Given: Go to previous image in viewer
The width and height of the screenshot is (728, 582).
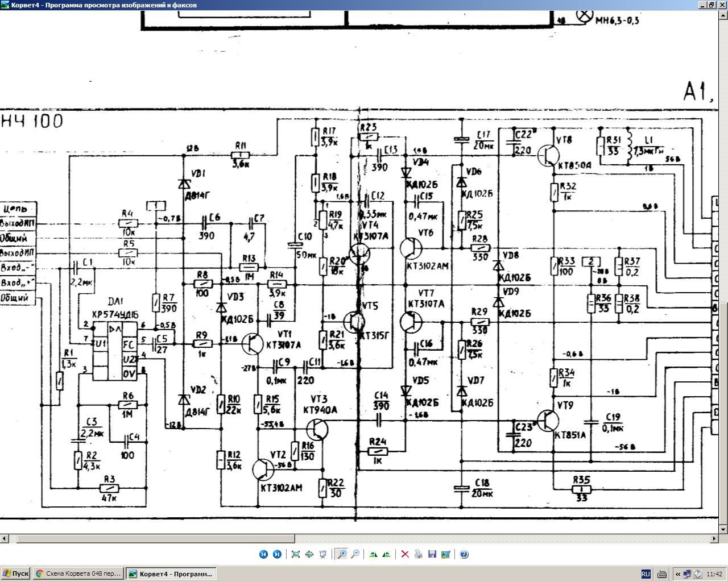Looking at the screenshot, I should [x=263, y=554].
